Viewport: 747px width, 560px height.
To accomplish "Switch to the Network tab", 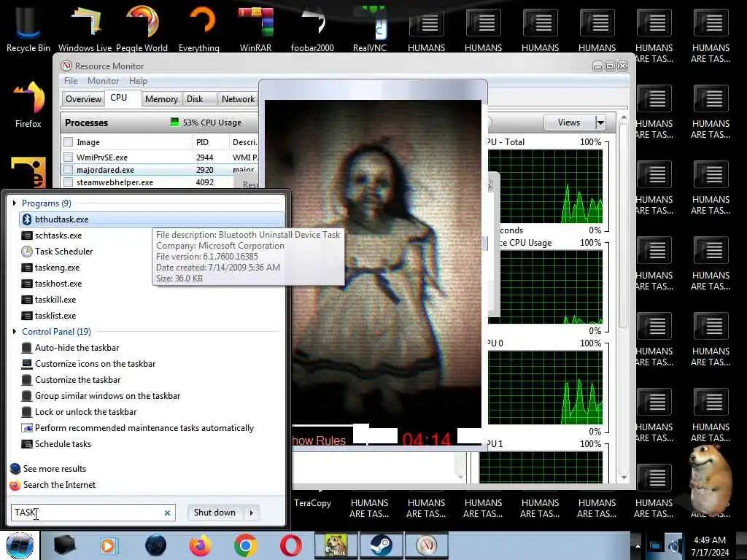I will [239, 99].
